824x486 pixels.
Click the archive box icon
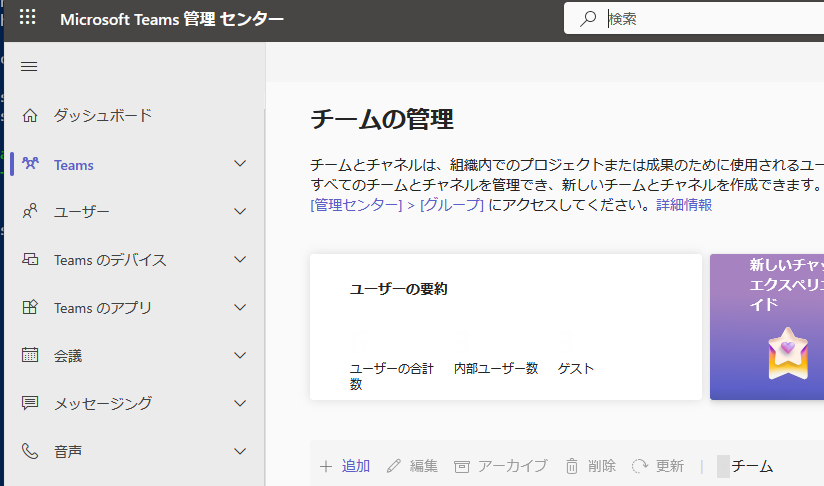point(461,466)
